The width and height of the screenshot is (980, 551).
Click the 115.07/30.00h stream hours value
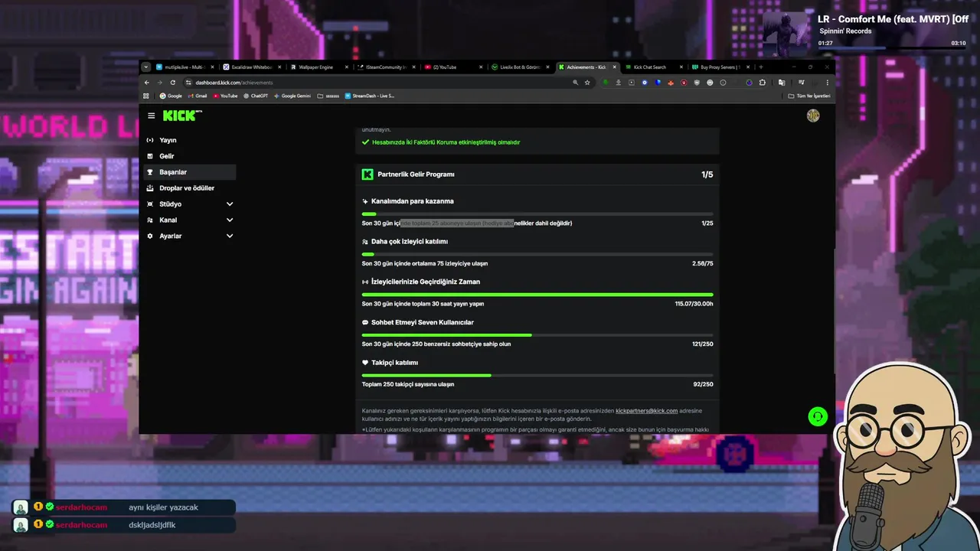(694, 304)
